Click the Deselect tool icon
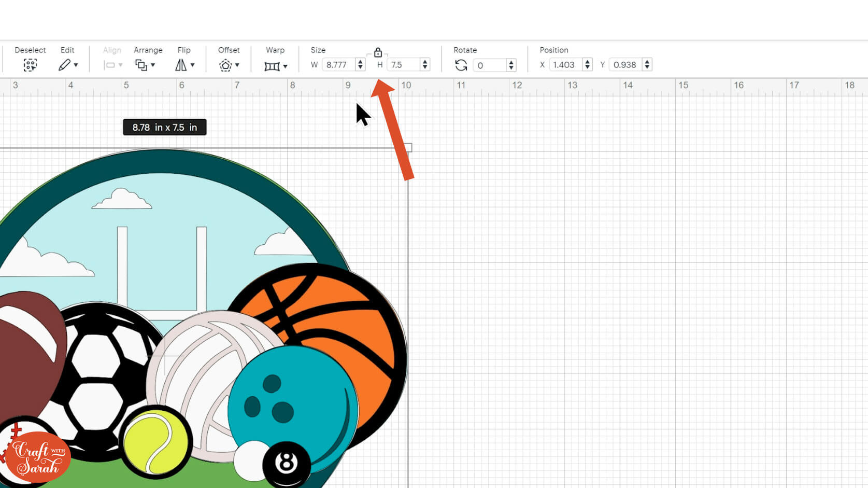The height and width of the screenshot is (488, 868). pyautogui.click(x=30, y=65)
